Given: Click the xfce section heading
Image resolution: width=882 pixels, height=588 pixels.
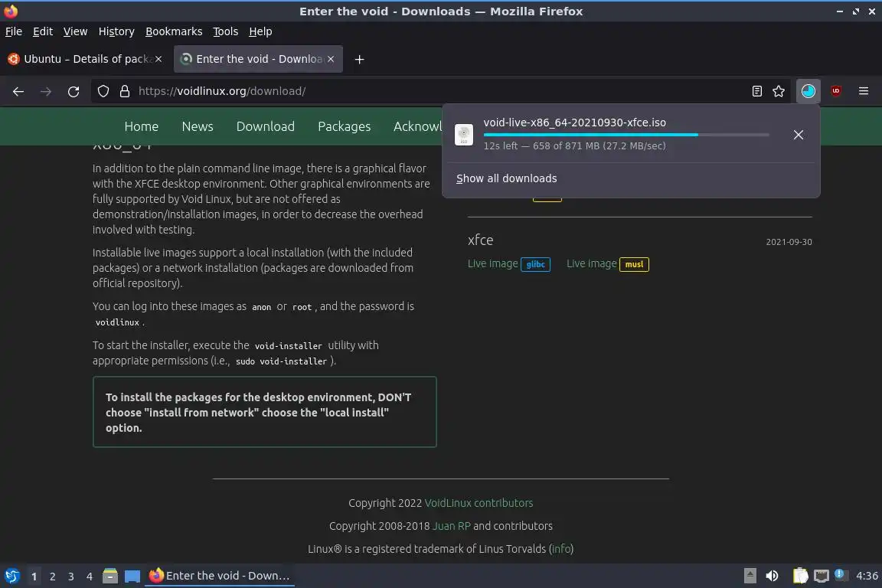Looking at the screenshot, I should (x=480, y=240).
